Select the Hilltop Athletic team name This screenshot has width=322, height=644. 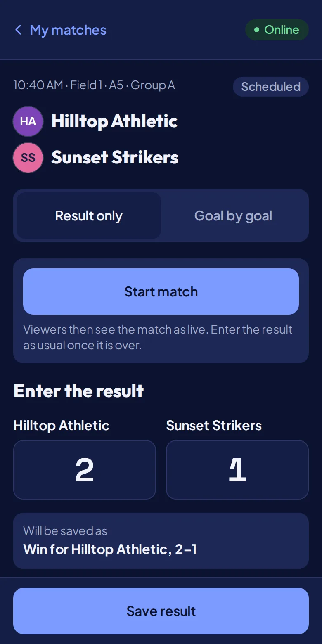114,121
